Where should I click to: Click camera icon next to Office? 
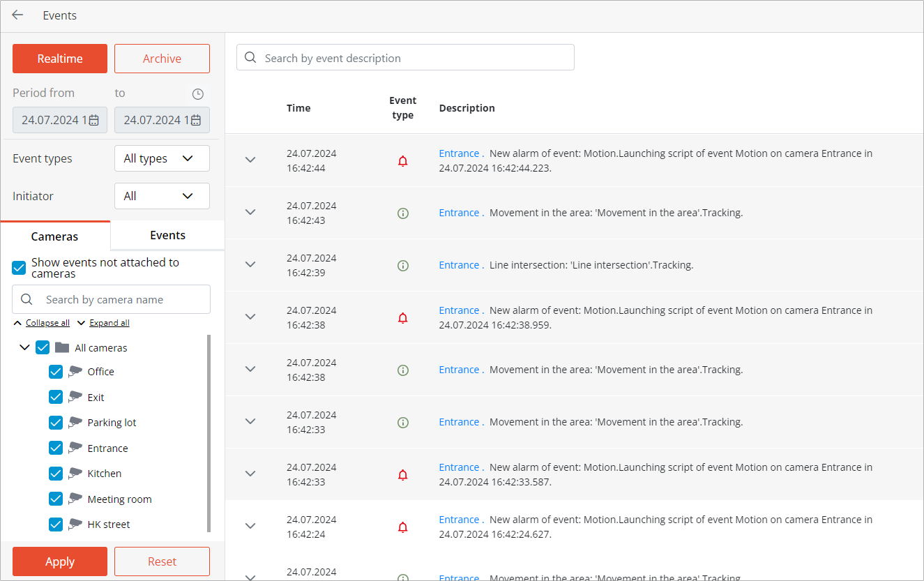point(75,372)
